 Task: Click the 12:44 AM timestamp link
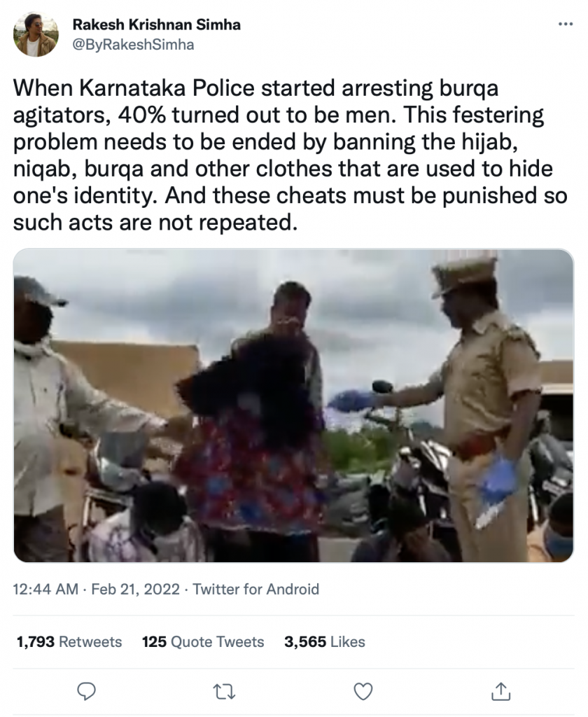(45, 589)
